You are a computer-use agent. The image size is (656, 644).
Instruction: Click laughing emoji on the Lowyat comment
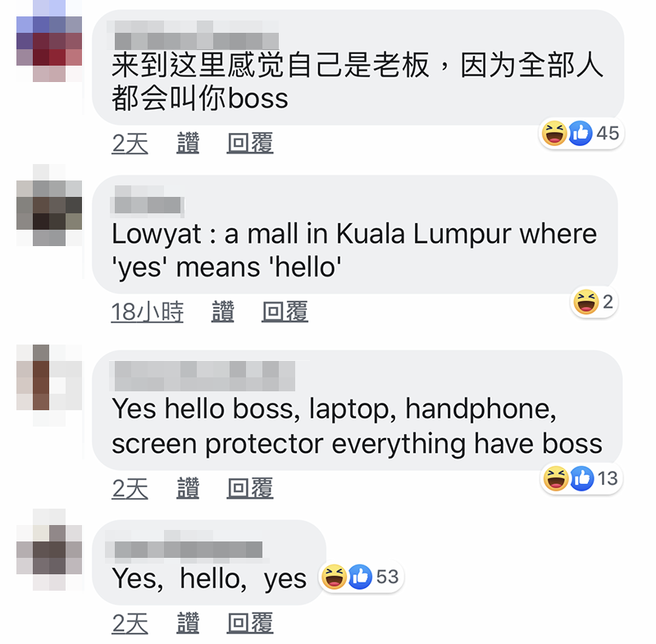click(x=586, y=302)
